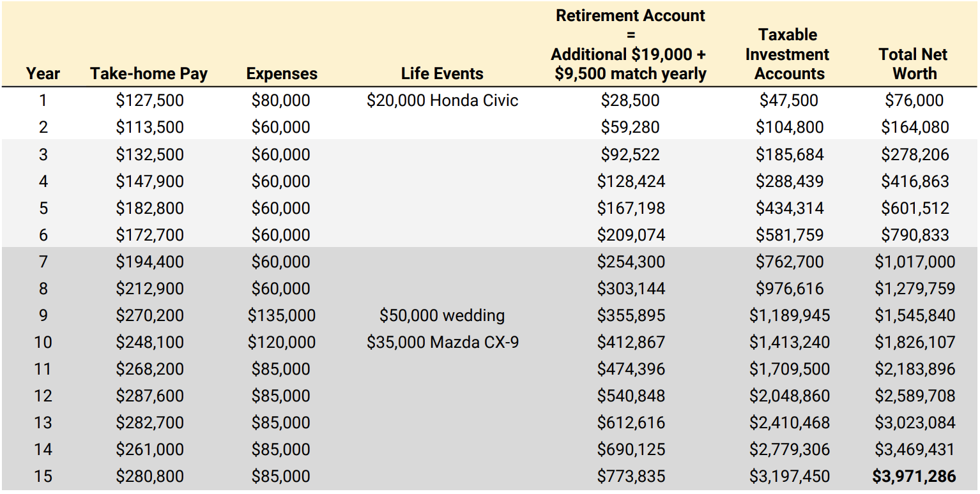Select the $120,000 expenses cell
This screenshot has width=980, height=494.
(x=281, y=342)
